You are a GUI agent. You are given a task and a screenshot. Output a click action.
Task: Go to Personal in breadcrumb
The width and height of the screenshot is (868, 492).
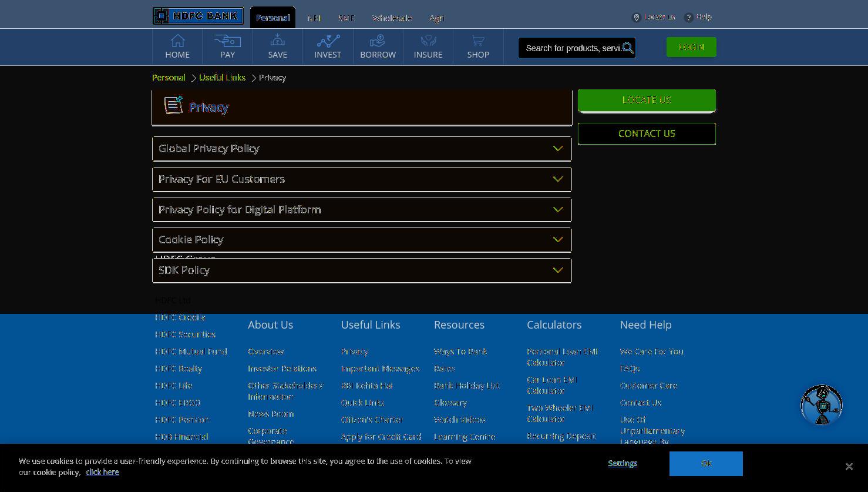[169, 78]
